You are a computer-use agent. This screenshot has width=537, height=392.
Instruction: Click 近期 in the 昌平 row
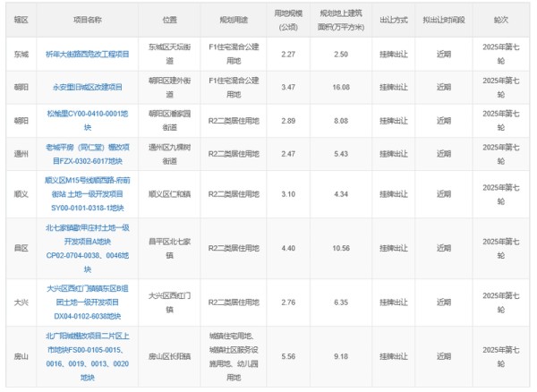point(444,248)
